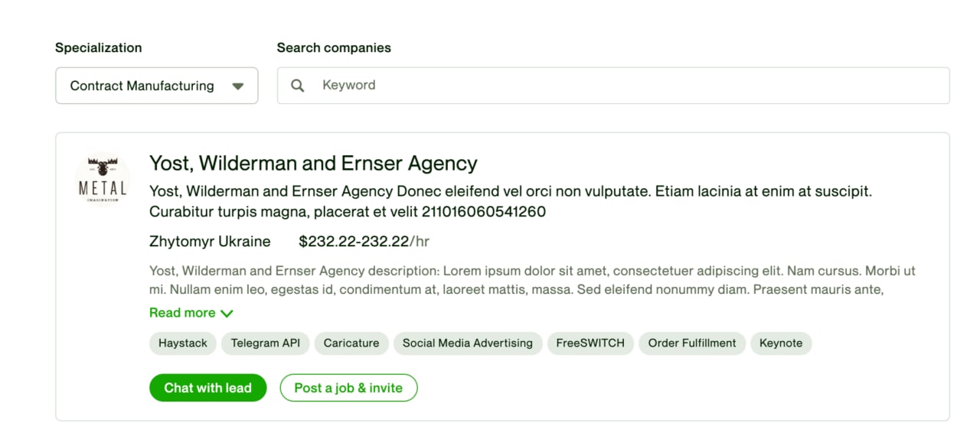Open Yost, Wilderman and Ernser Agency title

pyautogui.click(x=313, y=163)
